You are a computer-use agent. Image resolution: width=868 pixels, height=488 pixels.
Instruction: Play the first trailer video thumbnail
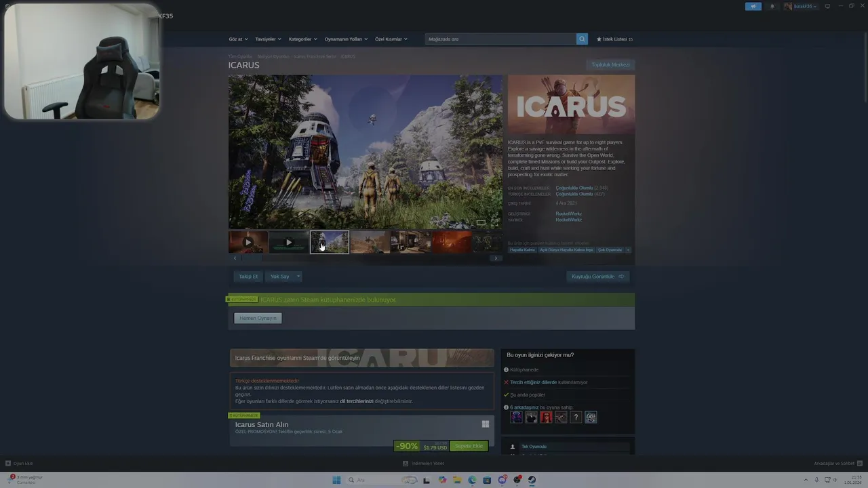pos(248,242)
